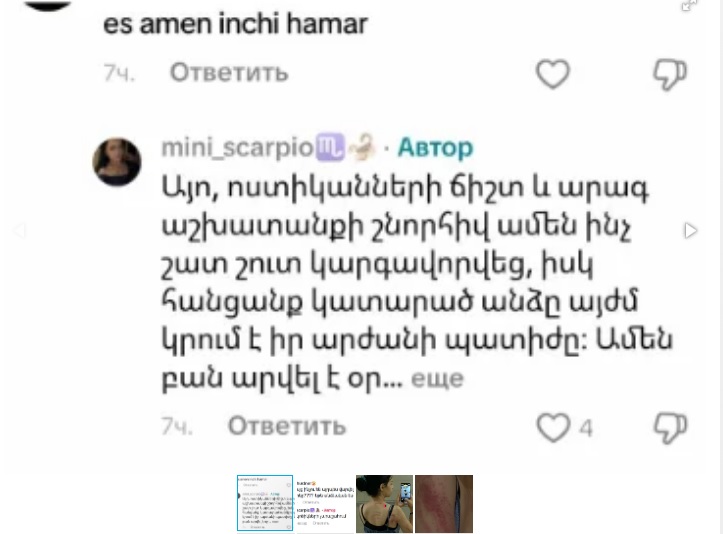Open the red bruise photo thumbnail
The image size is (723, 534).
pos(444,504)
